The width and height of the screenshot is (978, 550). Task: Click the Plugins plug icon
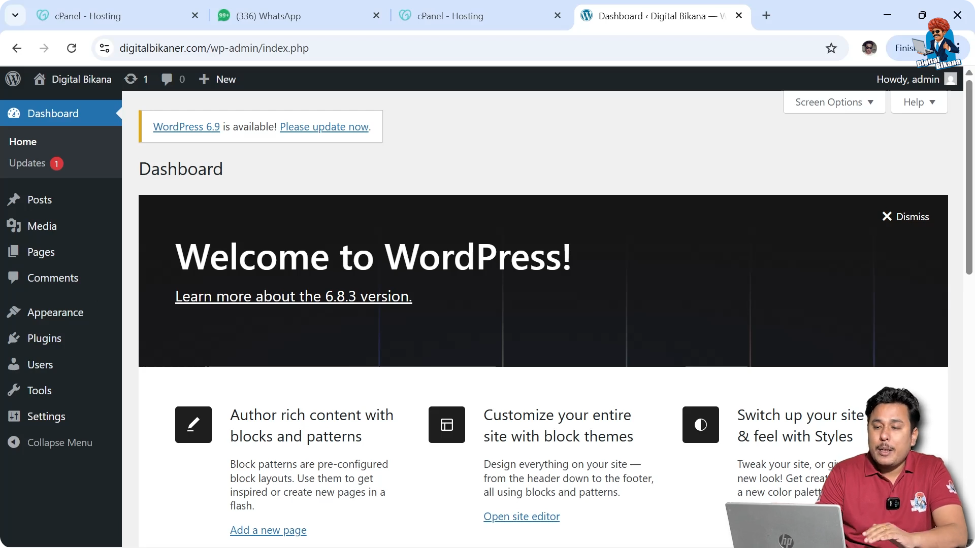pyautogui.click(x=14, y=338)
